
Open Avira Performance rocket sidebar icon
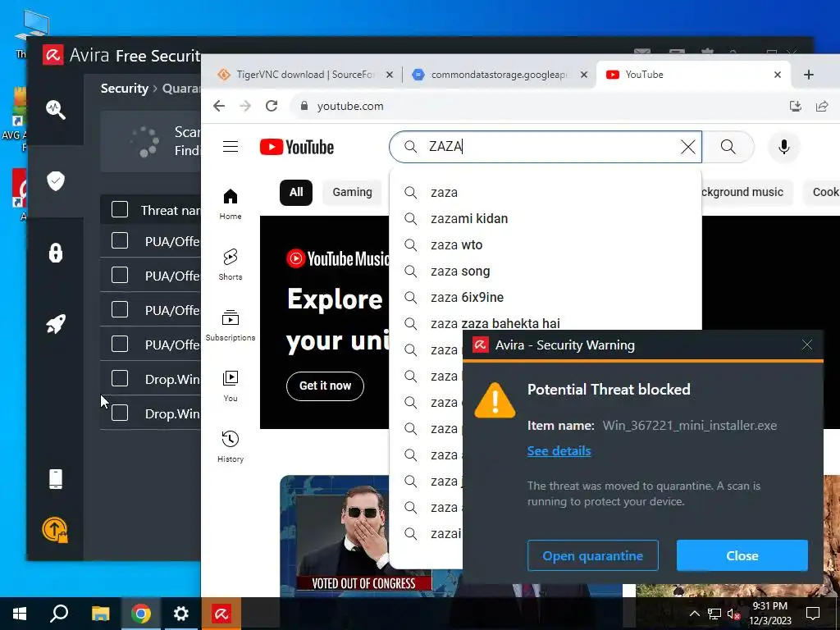[55, 323]
